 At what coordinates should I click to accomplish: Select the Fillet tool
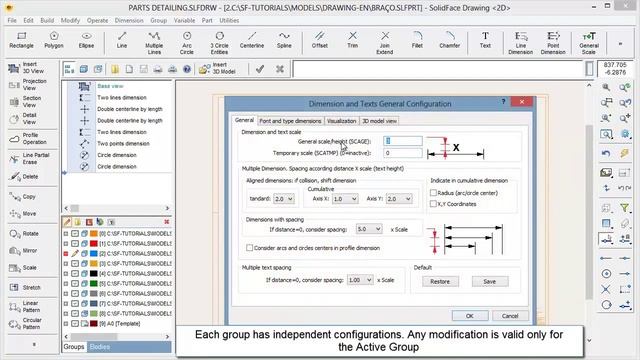tap(417, 40)
